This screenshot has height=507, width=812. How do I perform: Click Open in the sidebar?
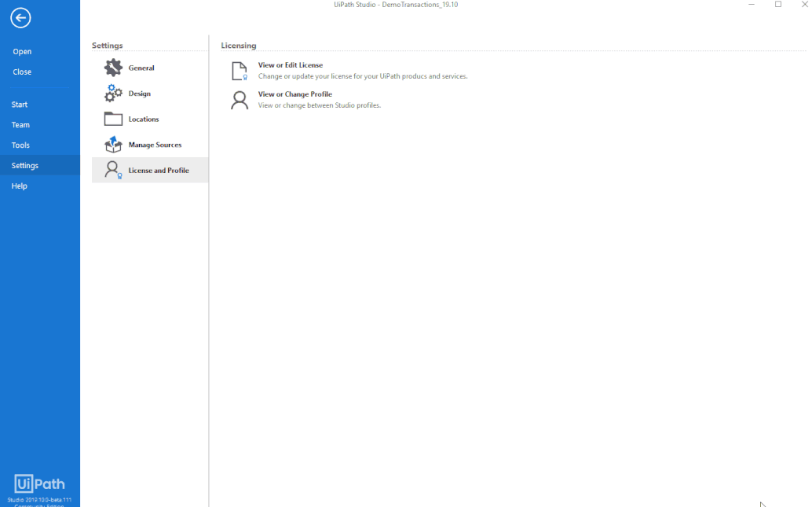click(21, 51)
